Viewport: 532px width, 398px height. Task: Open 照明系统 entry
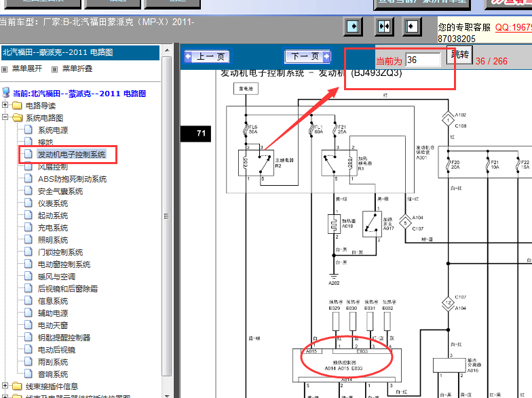(x=53, y=240)
